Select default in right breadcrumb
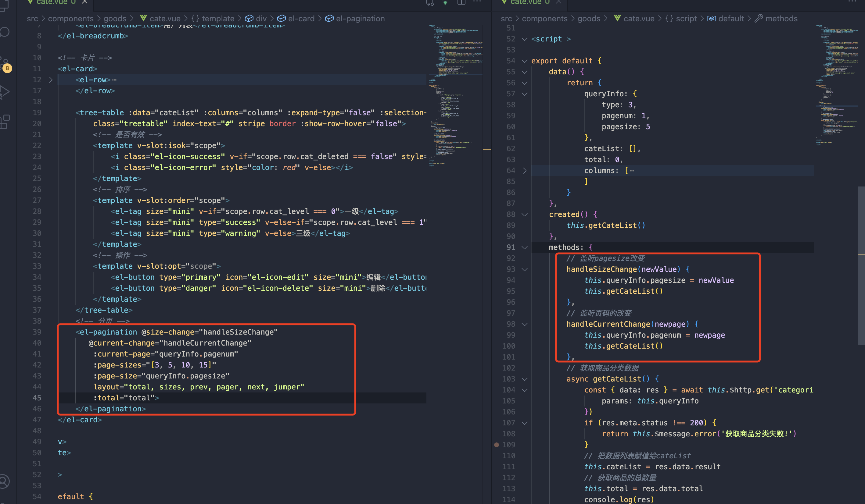Viewport: 865px width, 504px height. 731,19
